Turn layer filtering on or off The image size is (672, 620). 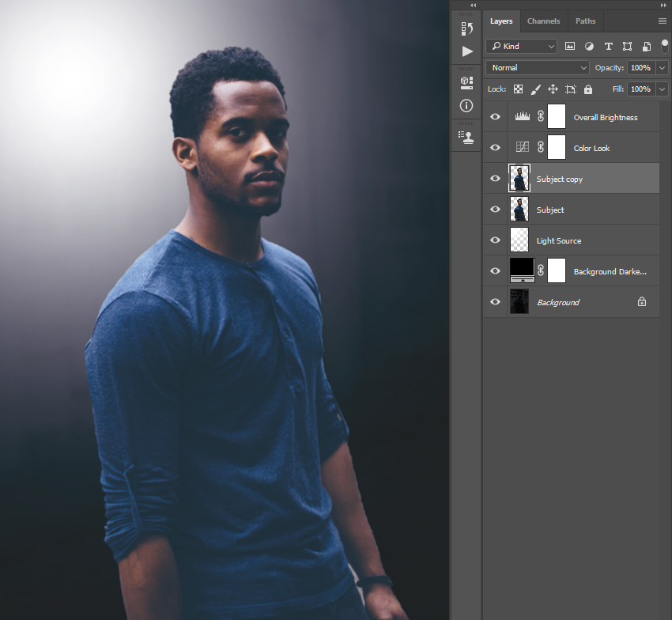tap(664, 46)
